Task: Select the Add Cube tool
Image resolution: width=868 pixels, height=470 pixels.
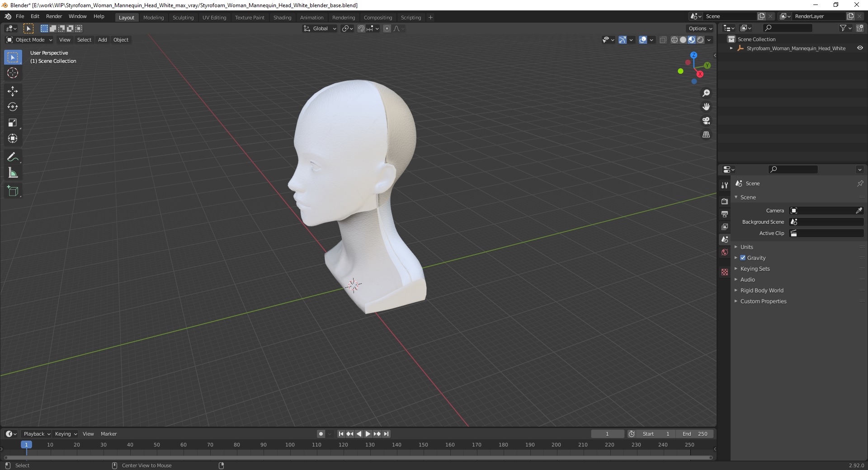Action: [x=13, y=191]
